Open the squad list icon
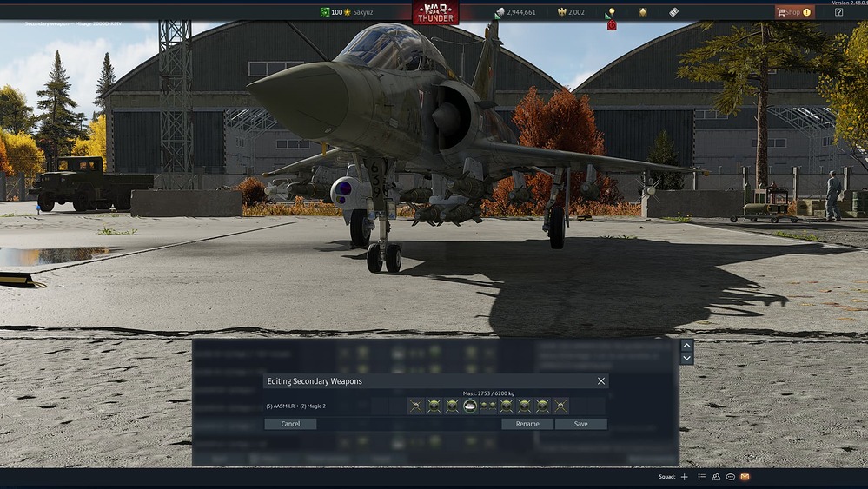 click(701, 477)
